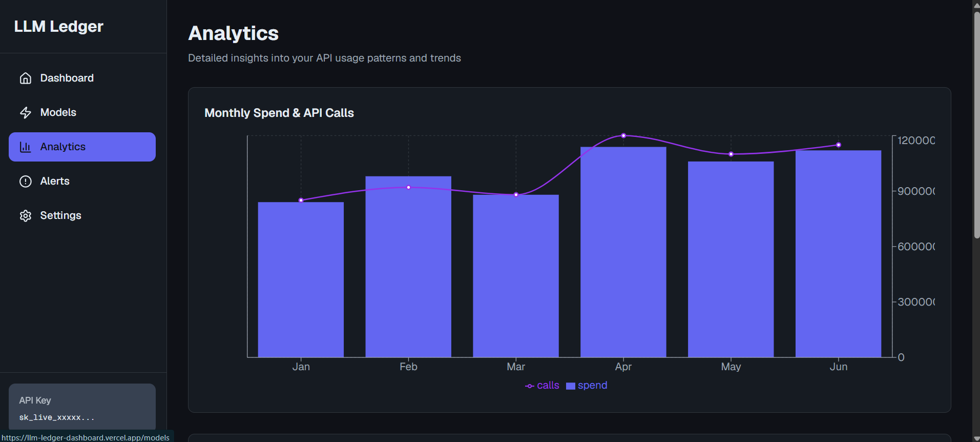Click the April calls data point
980x442 pixels.
point(623,136)
